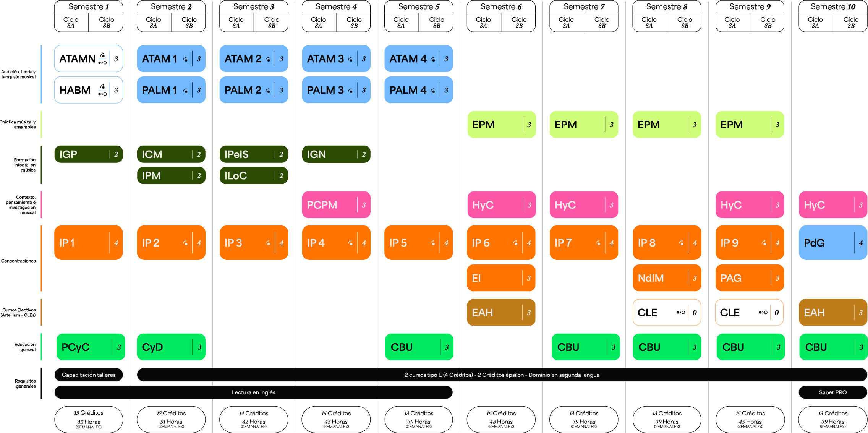
Task: Click the 17 Créditos 51 Horas summary
Action: click(x=171, y=420)
